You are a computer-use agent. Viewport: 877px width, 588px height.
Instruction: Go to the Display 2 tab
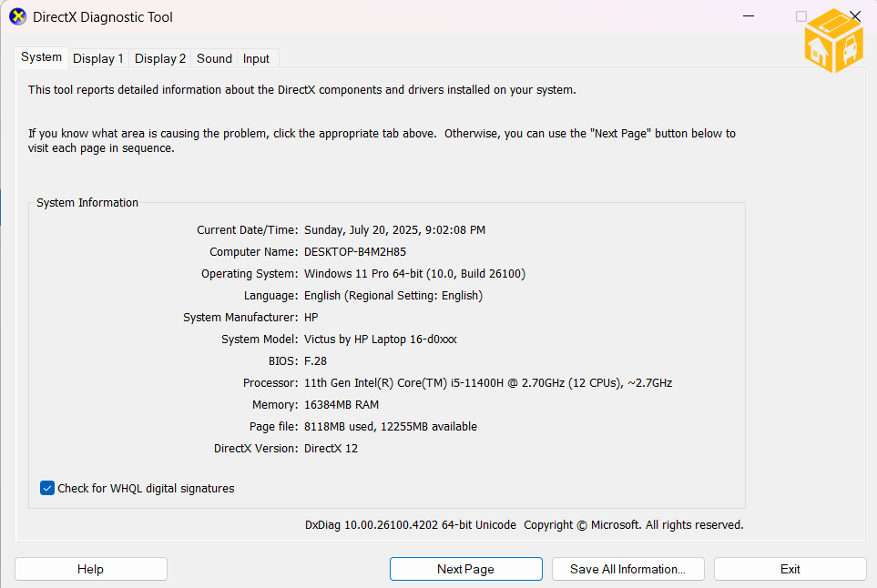tap(160, 58)
